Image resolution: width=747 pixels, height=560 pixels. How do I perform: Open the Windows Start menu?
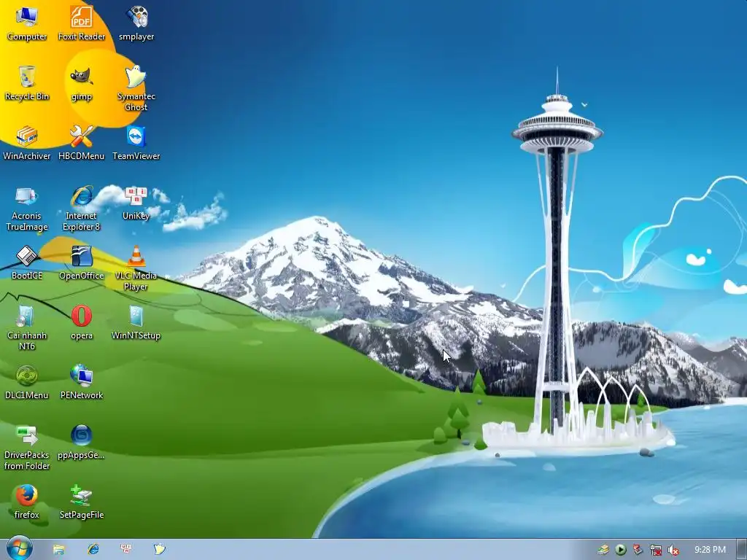tap(19, 548)
